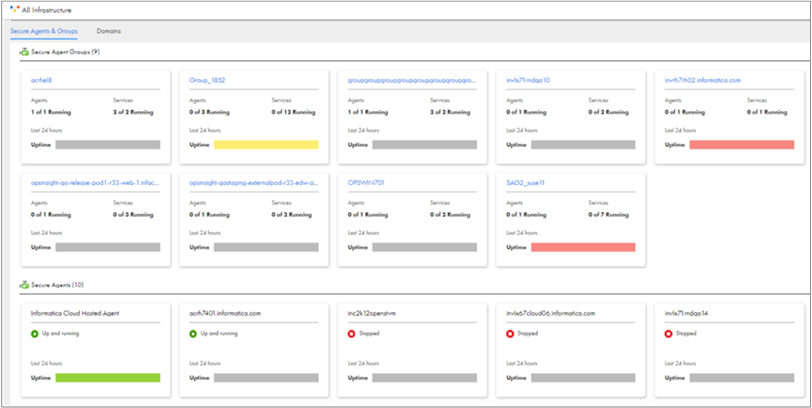Open opsinsight-qa-release-pod1-r33-web-1 group link
Image resolution: width=812 pixels, height=408 pixels.
coord(95,183)
